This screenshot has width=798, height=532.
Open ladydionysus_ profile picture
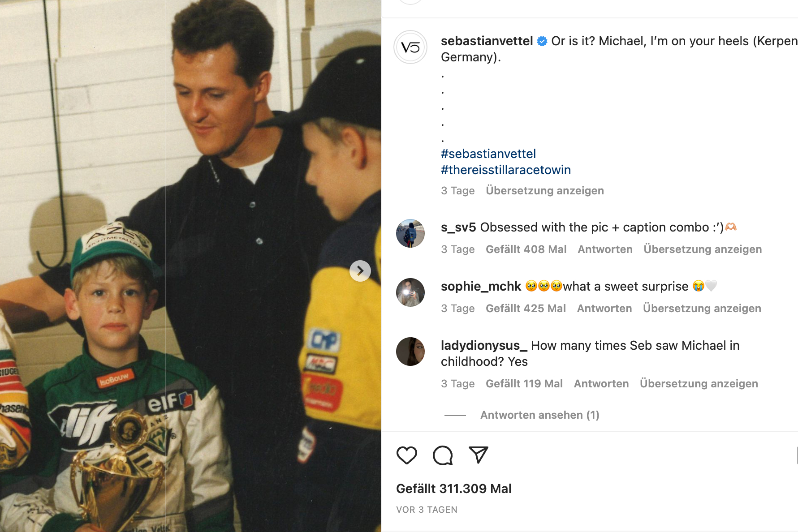[410, 352]
